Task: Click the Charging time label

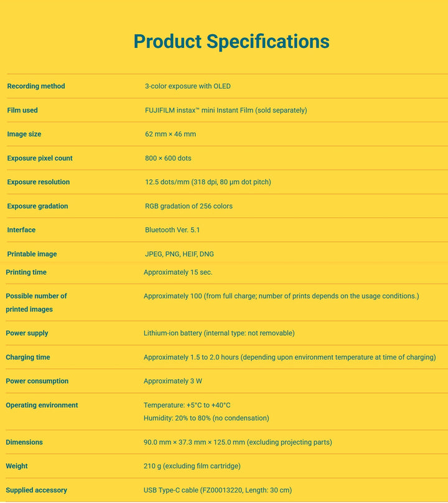Action: tap(28, 358)
